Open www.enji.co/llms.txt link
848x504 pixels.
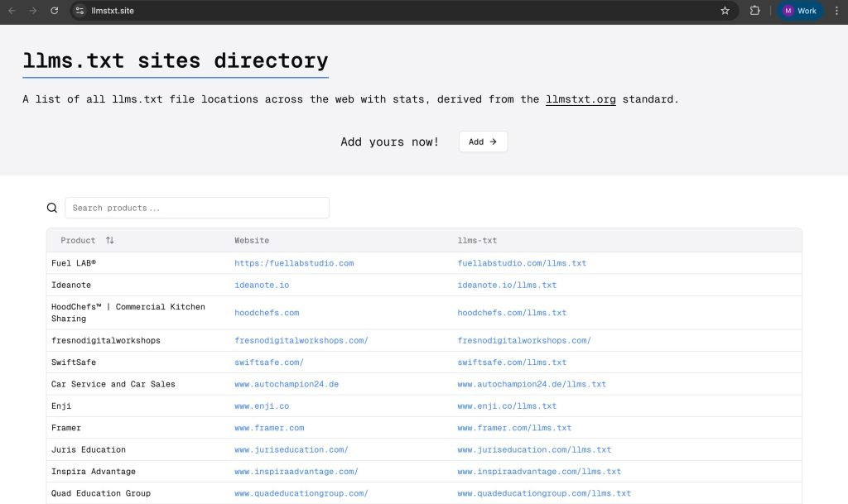tap(507, 406)
